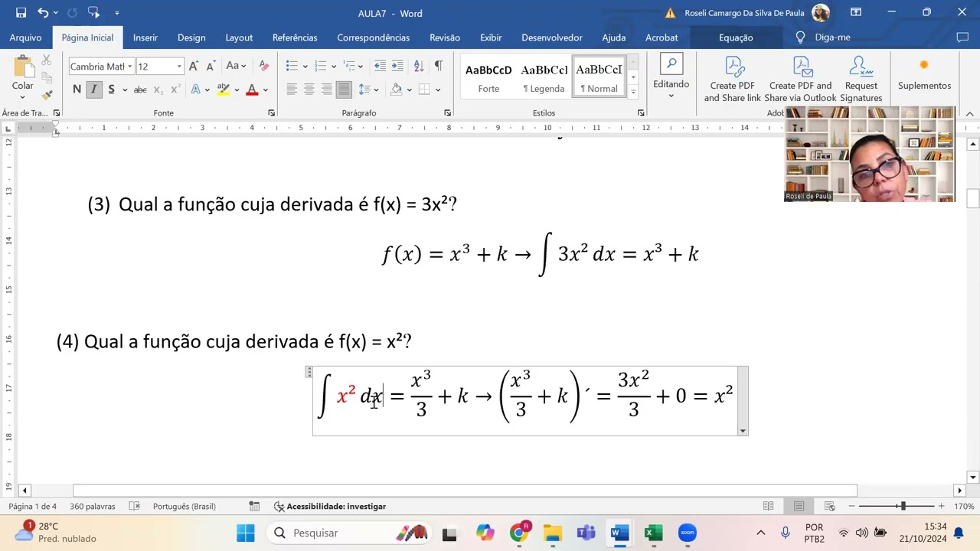The image size is (980, 551).
Task: Toggle justified paragraph alignment
Action: [x=344, y=90]
